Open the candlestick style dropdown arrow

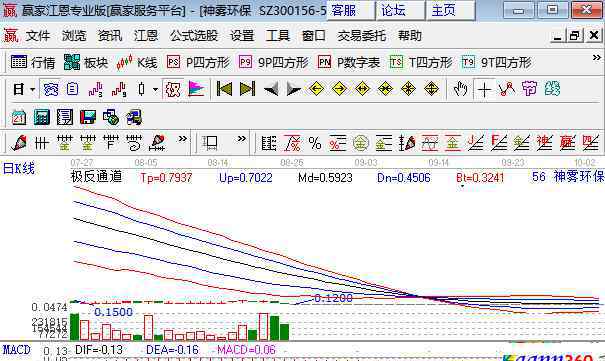[155, 89]
